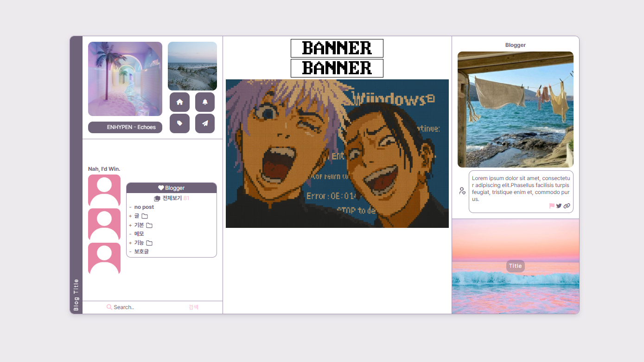
Task: Open the 기능 category
Action: 139,243
